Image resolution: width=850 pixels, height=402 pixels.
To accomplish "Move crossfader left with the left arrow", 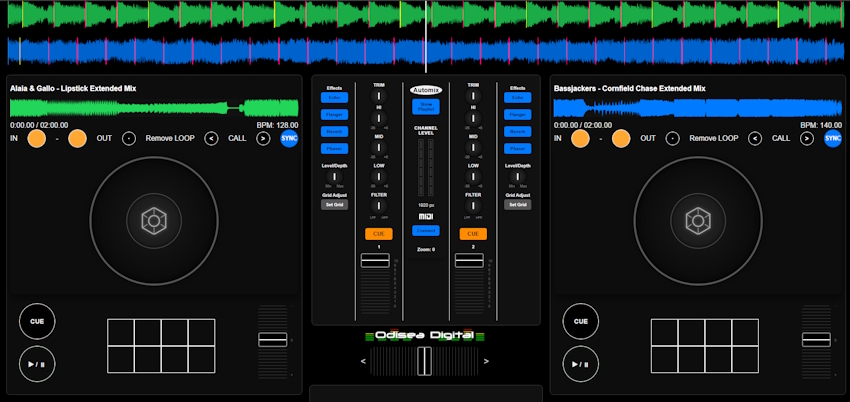I will 364,361.
